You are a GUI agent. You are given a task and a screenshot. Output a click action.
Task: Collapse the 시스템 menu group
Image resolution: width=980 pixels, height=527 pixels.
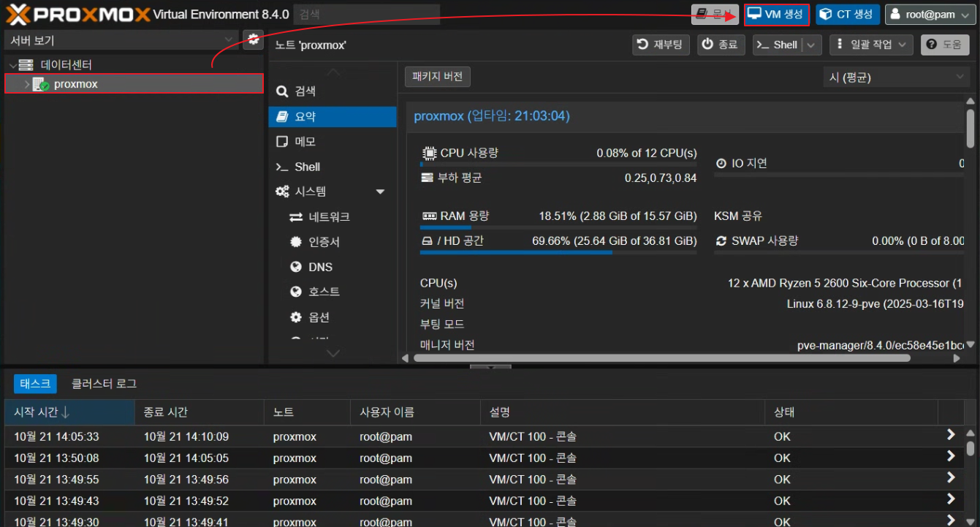(x=380, y=192)
